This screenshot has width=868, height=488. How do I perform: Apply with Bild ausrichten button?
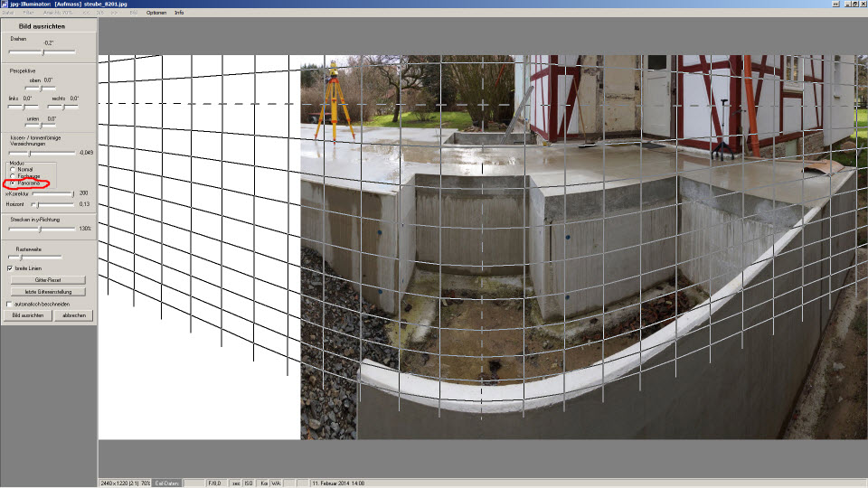coord(27,315)
